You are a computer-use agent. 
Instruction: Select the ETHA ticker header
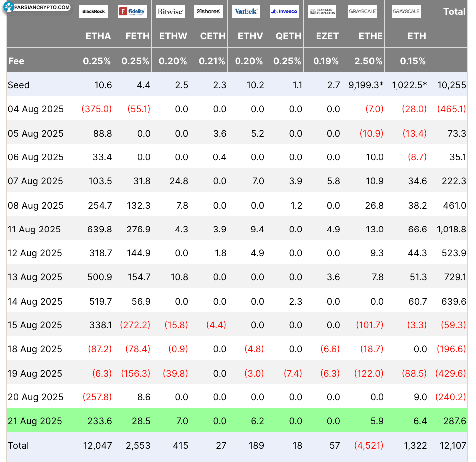[x=98, y=36]
